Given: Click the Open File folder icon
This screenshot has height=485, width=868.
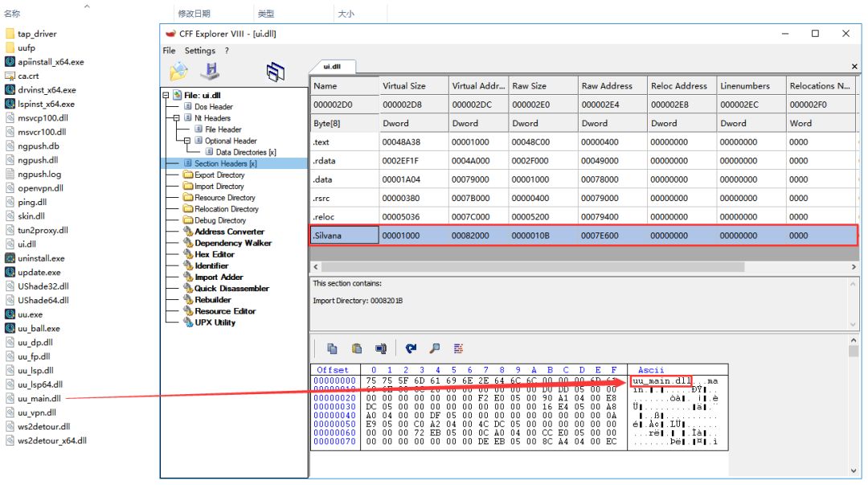Looking at the screenshot, I should coord(178,71).
